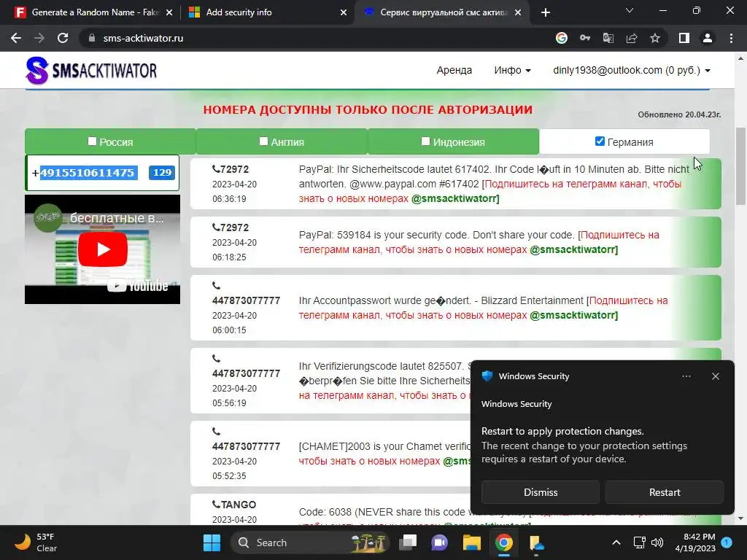This screenshot has width=747, height=560.
Task: Bookmark this page with the star icon
Action: pyautogui.click(x=655, y=38)
